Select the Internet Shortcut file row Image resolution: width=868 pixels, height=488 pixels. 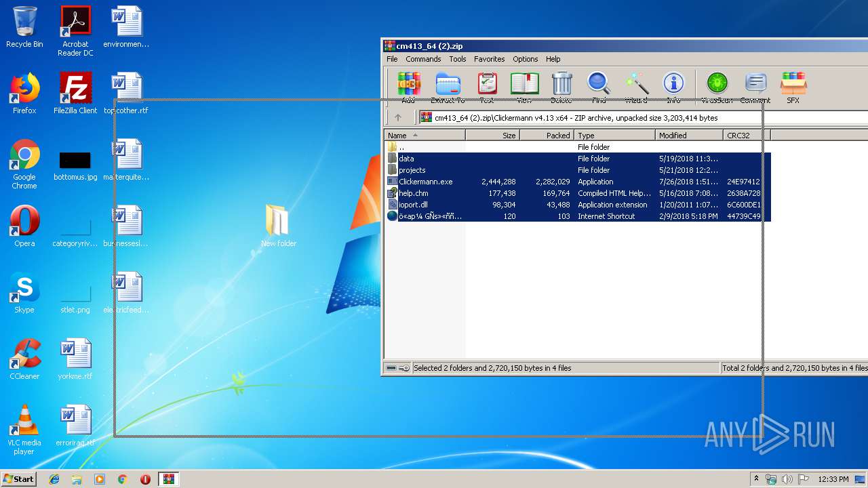(578, 216)
